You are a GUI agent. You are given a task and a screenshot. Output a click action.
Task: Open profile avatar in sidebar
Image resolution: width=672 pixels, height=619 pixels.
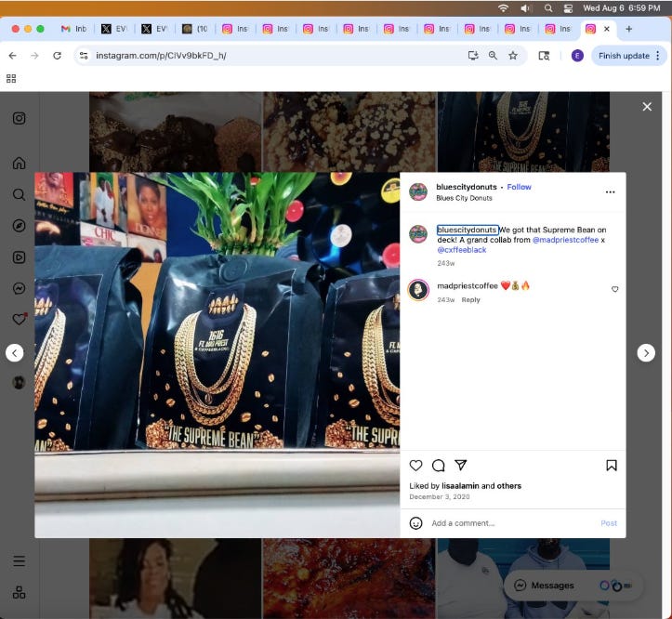19,382
